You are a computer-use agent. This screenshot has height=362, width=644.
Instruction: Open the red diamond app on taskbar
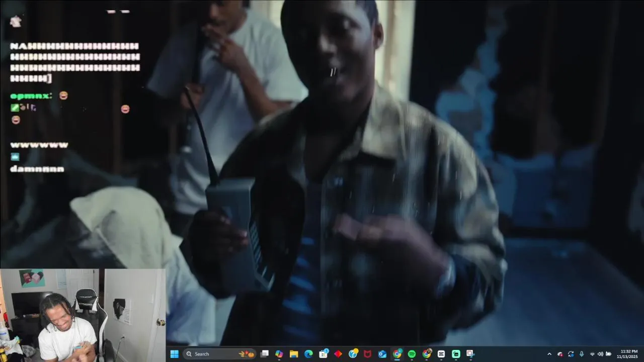(338, 354)
